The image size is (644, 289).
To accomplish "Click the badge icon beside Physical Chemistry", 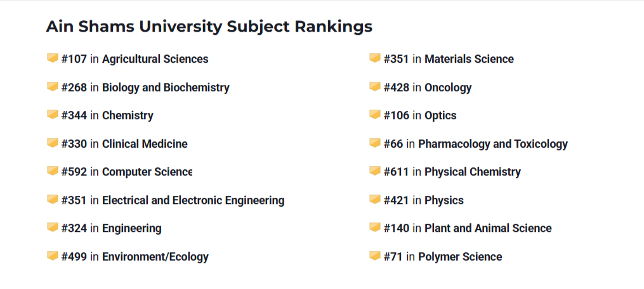I will coord(374,170).
